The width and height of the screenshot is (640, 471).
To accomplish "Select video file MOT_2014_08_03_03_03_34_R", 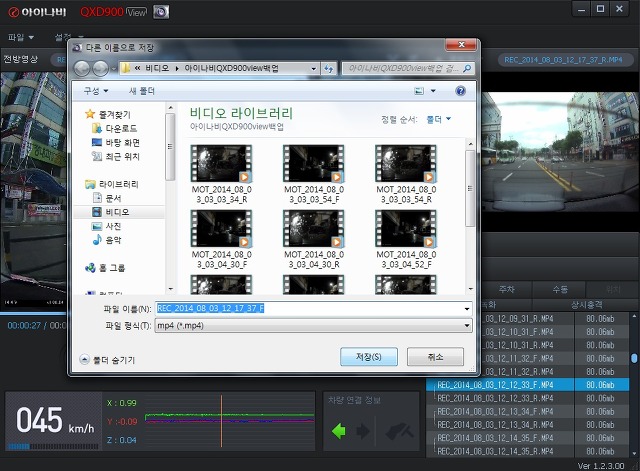I will (x=222, y=174).
